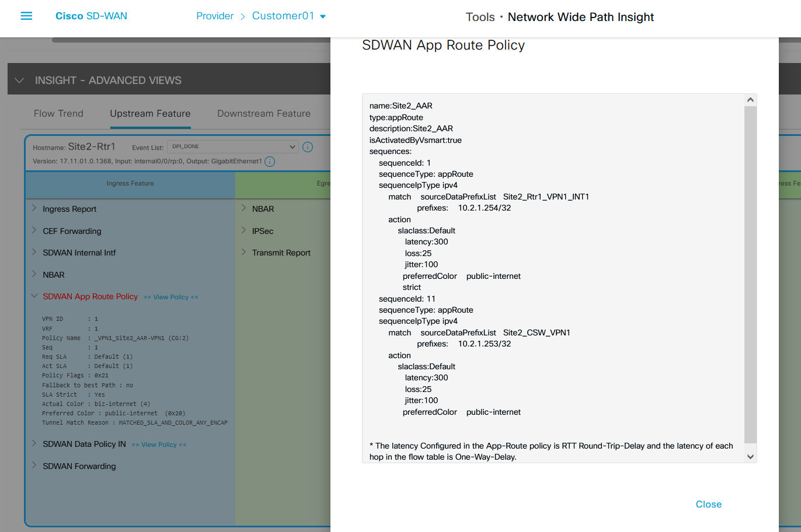Screen dimensions: 801x532
Task: Click the info icon next to GigabitEthernet1 output
Action: pyautogui.click(x=269, y=161)
